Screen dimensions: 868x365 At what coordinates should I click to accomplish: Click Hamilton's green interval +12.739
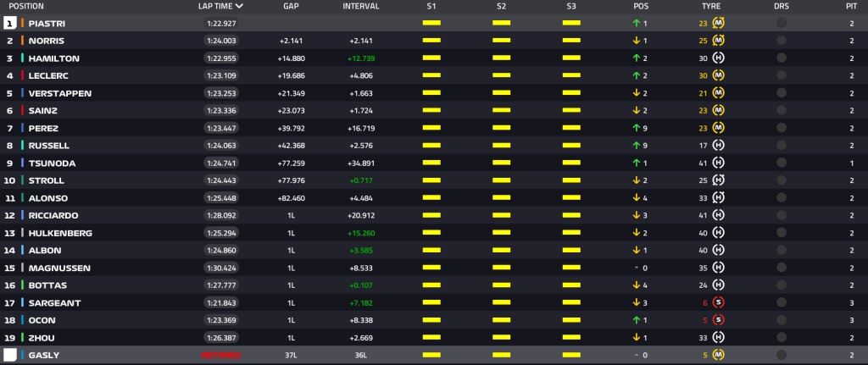click(361, 58)
